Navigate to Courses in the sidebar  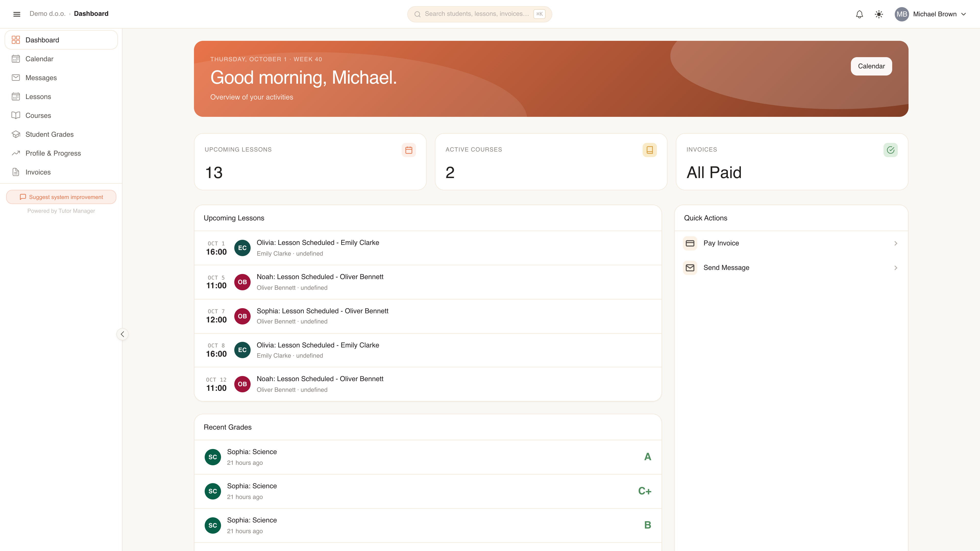point(61,116)
